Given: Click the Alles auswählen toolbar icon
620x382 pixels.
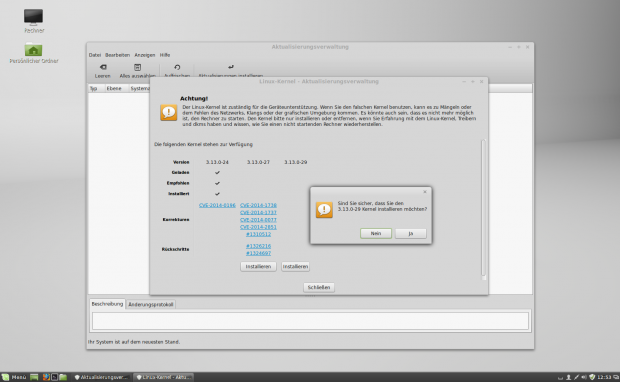Looking at the screenshot, I should coord(137,67).
